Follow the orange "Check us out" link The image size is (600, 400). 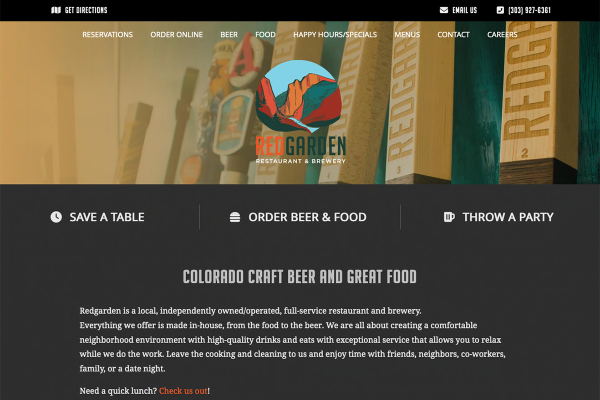point(183,391)
